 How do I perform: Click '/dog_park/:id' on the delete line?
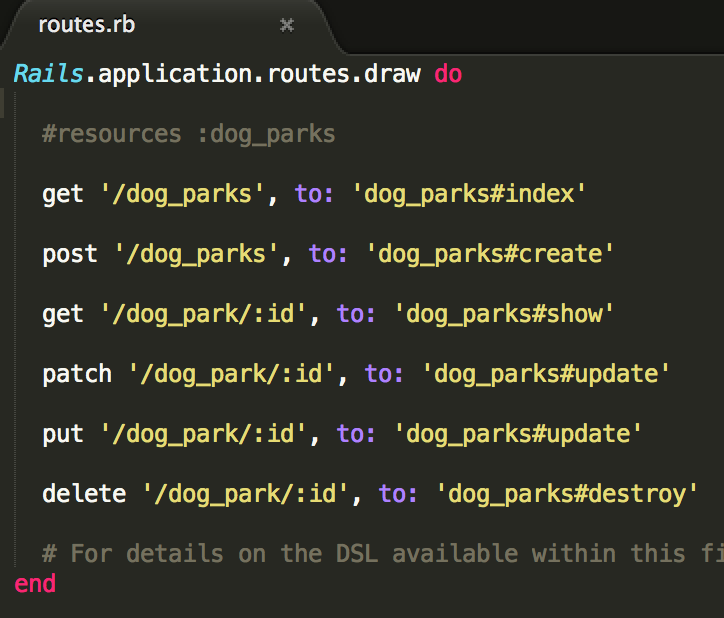245,494
